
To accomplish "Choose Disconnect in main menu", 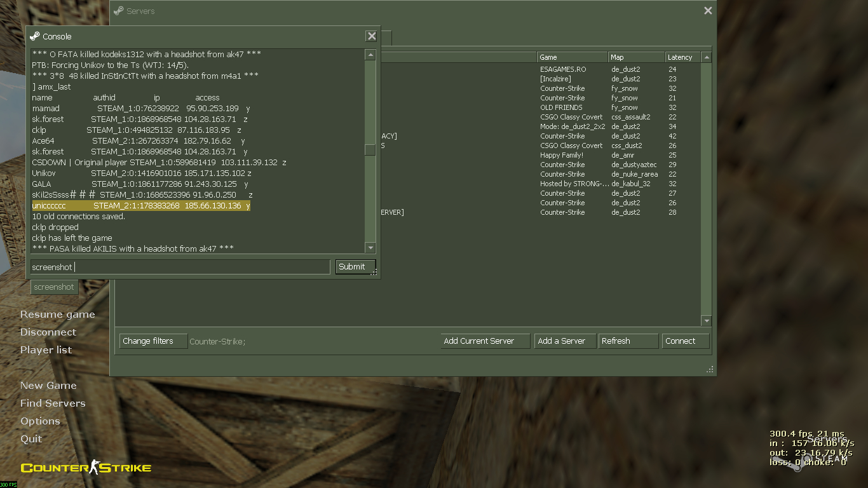I will 48,332.
